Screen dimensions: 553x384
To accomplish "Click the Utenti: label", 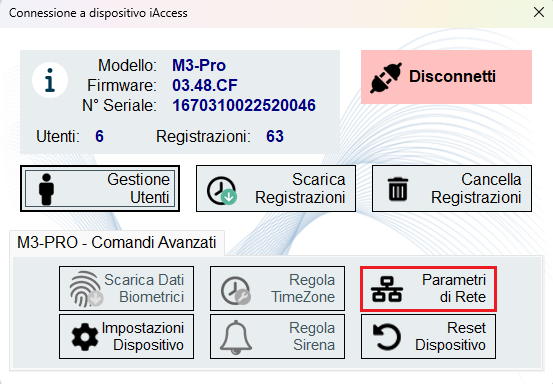I will point(58,136).
